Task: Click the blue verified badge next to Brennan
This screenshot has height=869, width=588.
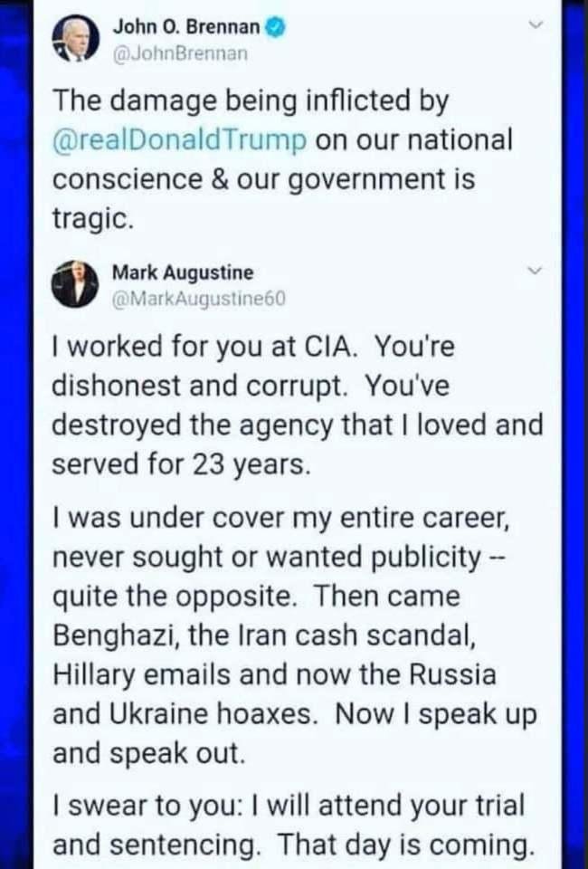Action: (276, 26)
